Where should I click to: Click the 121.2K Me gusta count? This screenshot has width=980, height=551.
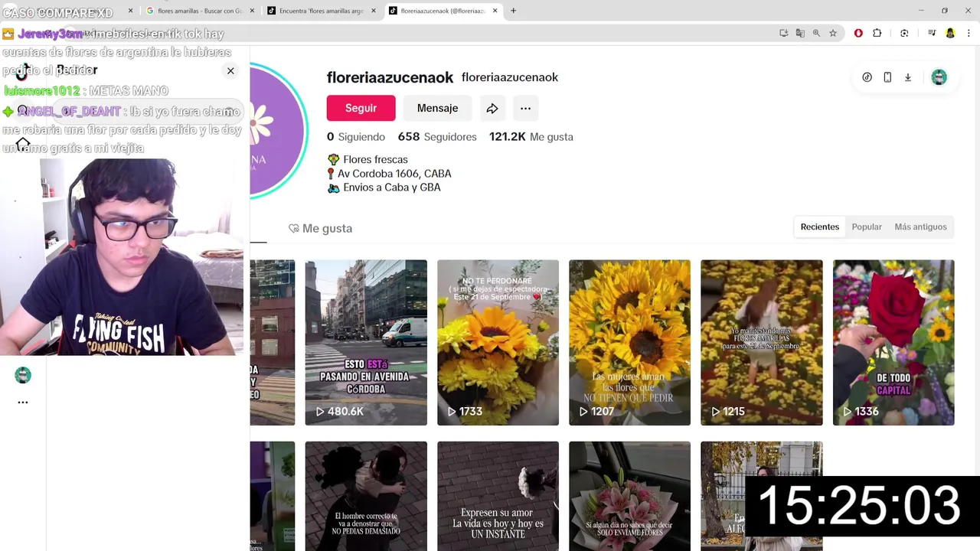[x=531, y=137]
